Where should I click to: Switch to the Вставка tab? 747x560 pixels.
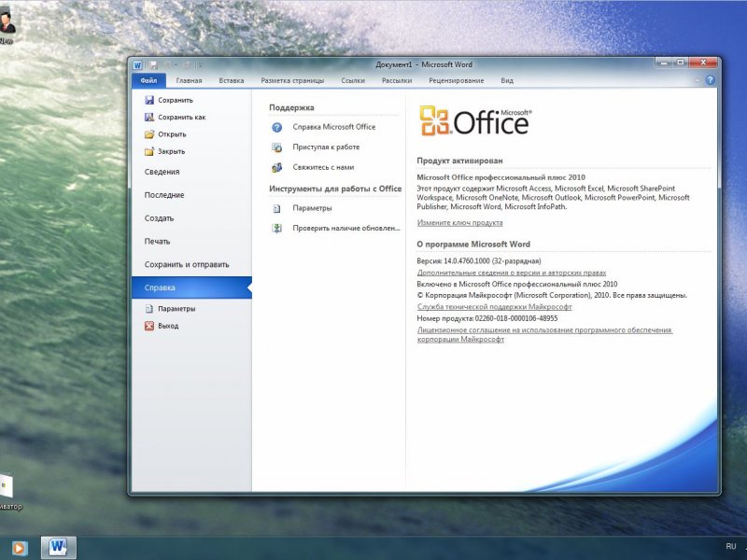[x=232, y=80]
